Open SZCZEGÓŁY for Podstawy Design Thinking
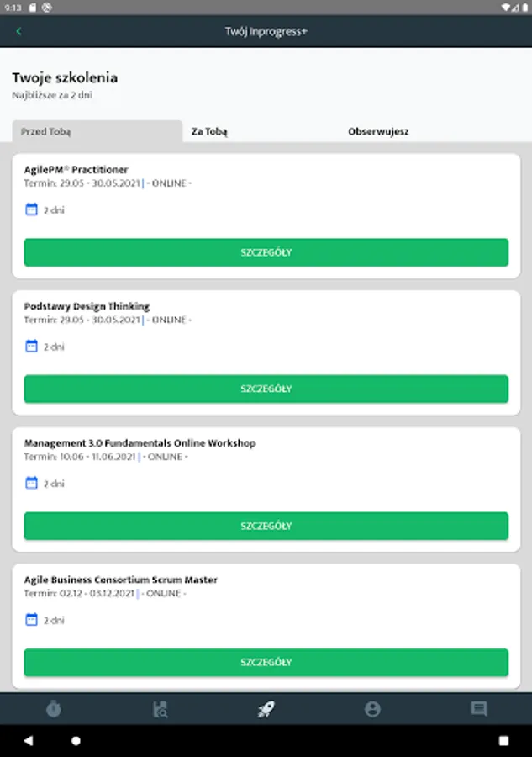Viewport: 532px width, 757px height. click(266, 389)
